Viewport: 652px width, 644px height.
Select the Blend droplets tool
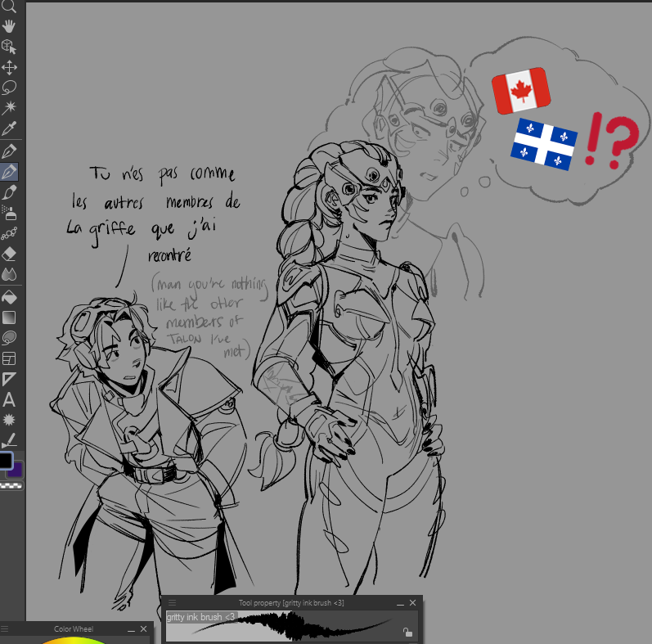[x=9, y=274]
